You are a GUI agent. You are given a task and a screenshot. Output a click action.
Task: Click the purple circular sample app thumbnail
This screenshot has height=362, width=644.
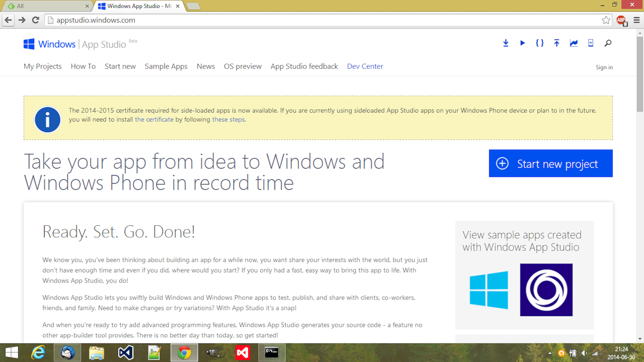(x=546, y=290)
